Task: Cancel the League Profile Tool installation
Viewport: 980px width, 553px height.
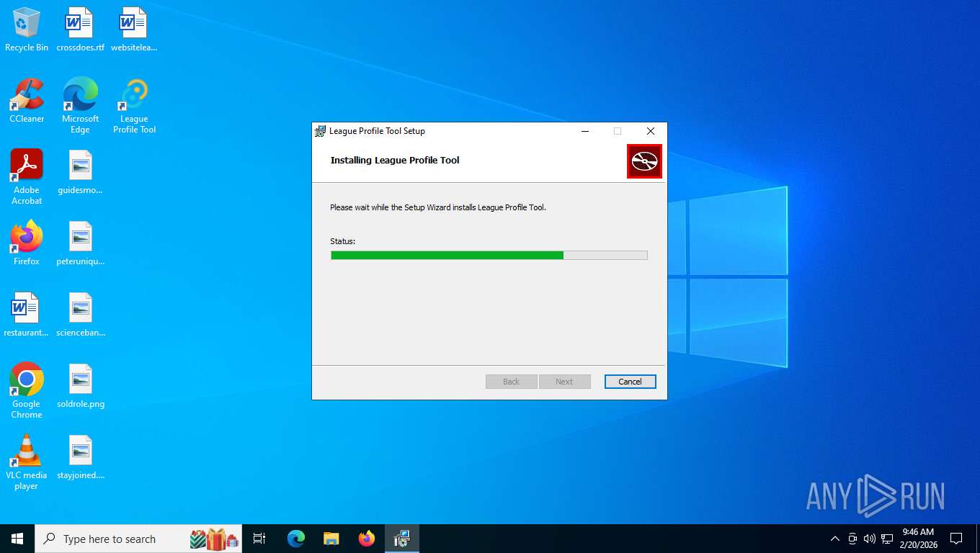Action: point(630,382)
